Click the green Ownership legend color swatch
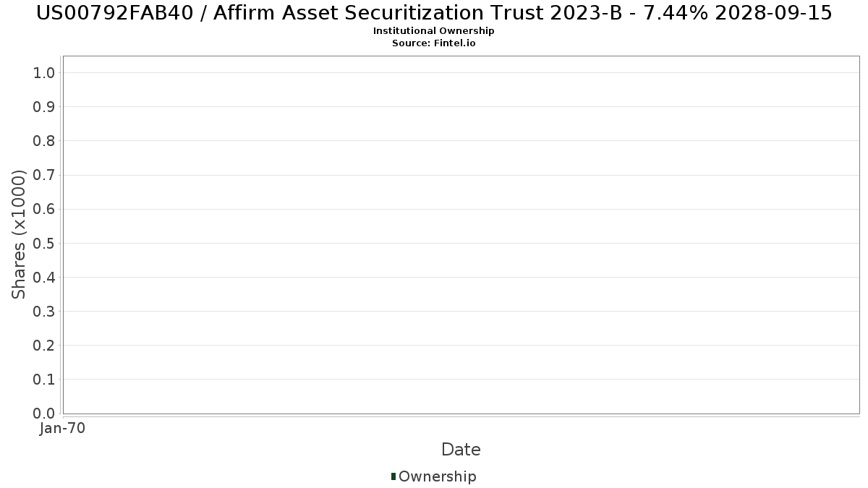 [x=393, y=476]
